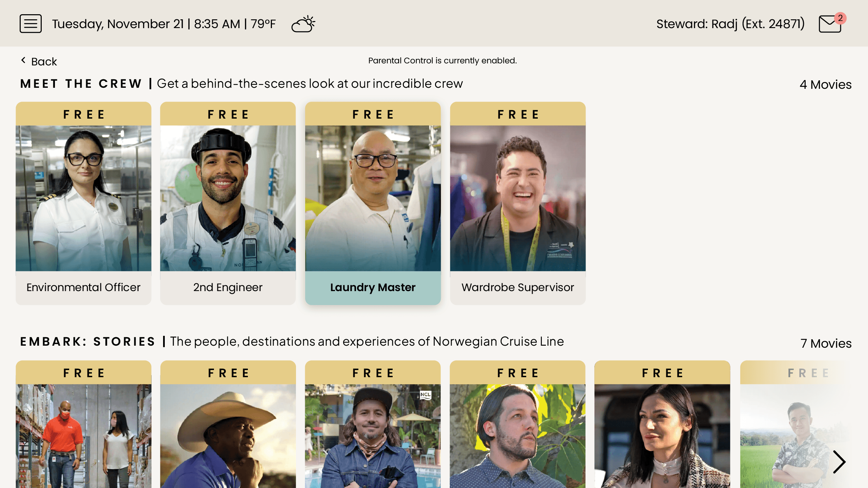Click the back chevron arrow

23,61
